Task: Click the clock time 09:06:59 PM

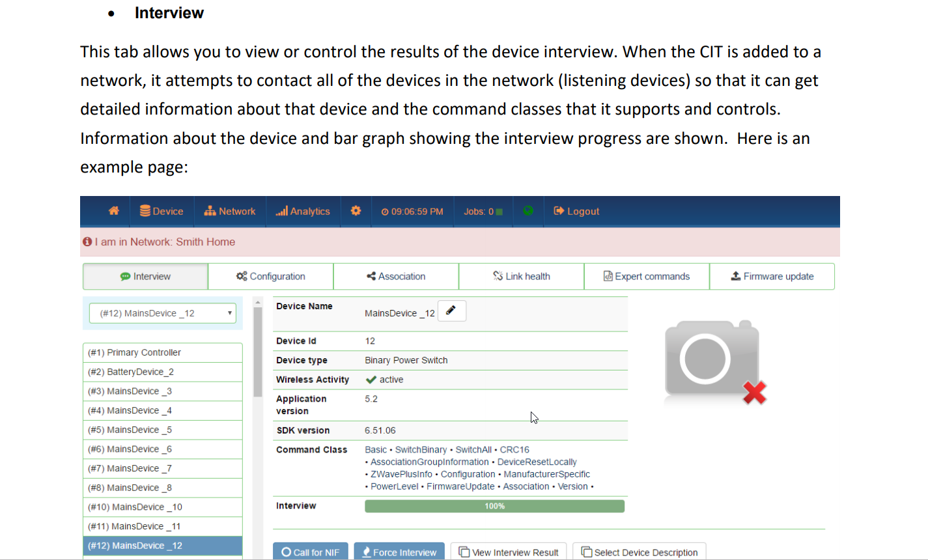Action: pos(412,212)
